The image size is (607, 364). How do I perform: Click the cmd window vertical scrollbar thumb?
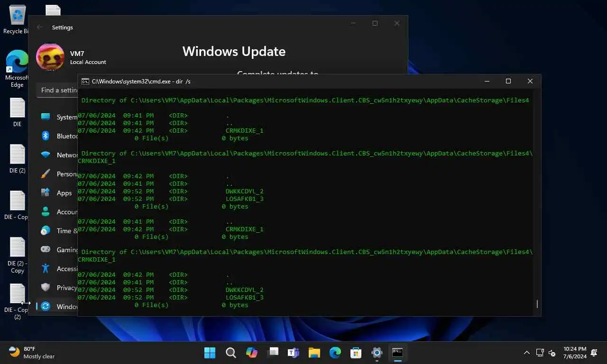(x=537, y=304)
